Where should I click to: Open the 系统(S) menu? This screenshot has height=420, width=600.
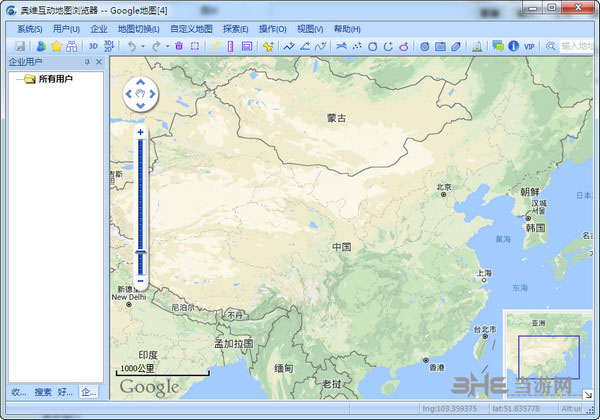[x=29, y=29]
